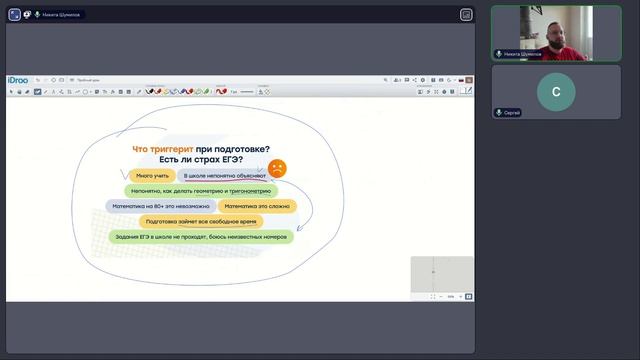Screen dimensions: 640x360
Task: Open the language flag selector
Action: [x=461, y=80]
